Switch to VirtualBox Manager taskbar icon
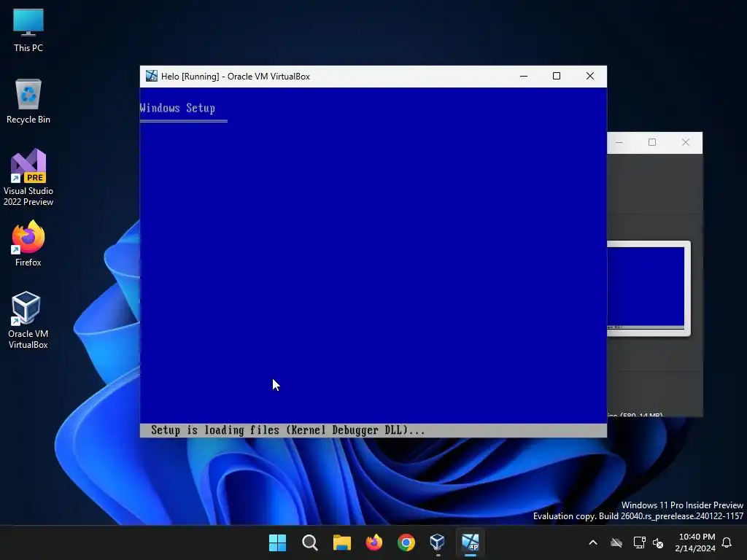Screen dimensions: 747x560 [438, 542]
